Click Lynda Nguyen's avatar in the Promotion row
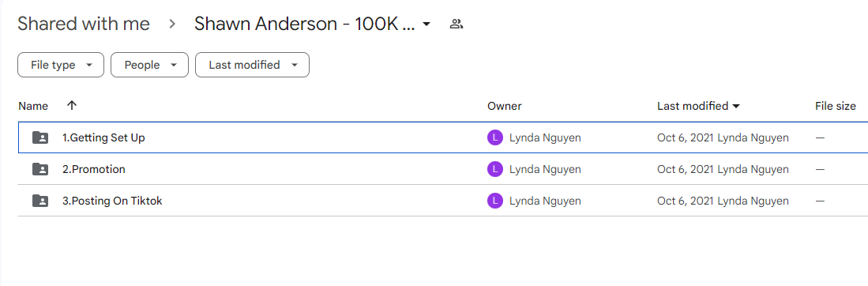This screenshot has width=868, height=286. [495, 169]
